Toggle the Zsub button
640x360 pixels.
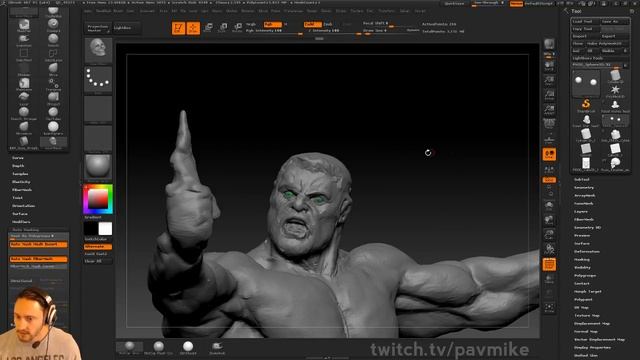328,24
